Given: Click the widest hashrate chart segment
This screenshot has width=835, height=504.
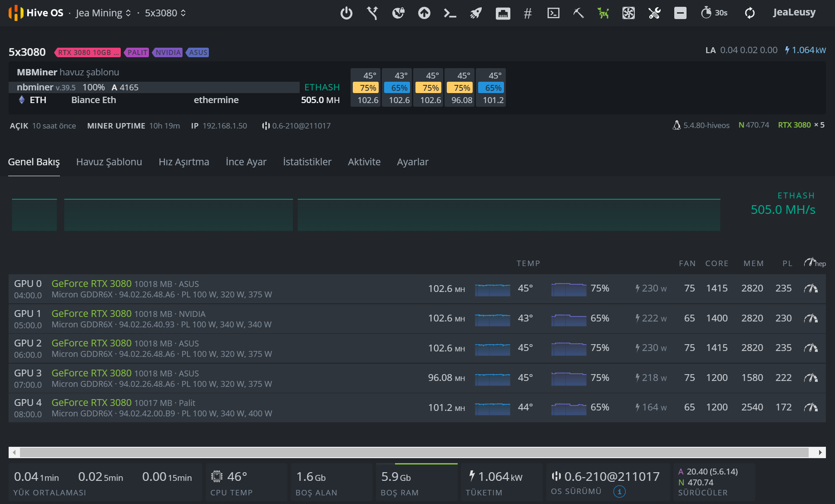Looking at the screenshot, I should click(509, 215).
